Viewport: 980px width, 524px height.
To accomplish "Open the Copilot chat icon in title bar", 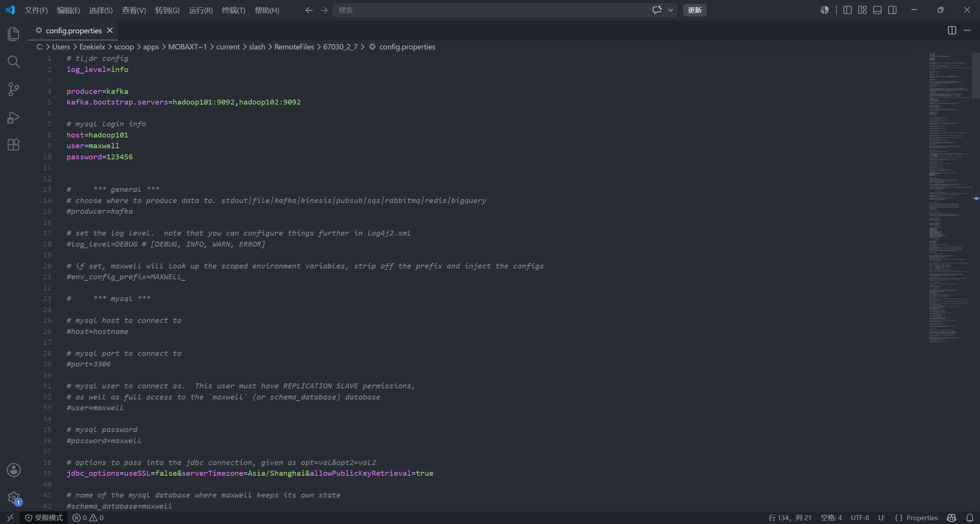I will pyautogui.click(x=657, y=10).
